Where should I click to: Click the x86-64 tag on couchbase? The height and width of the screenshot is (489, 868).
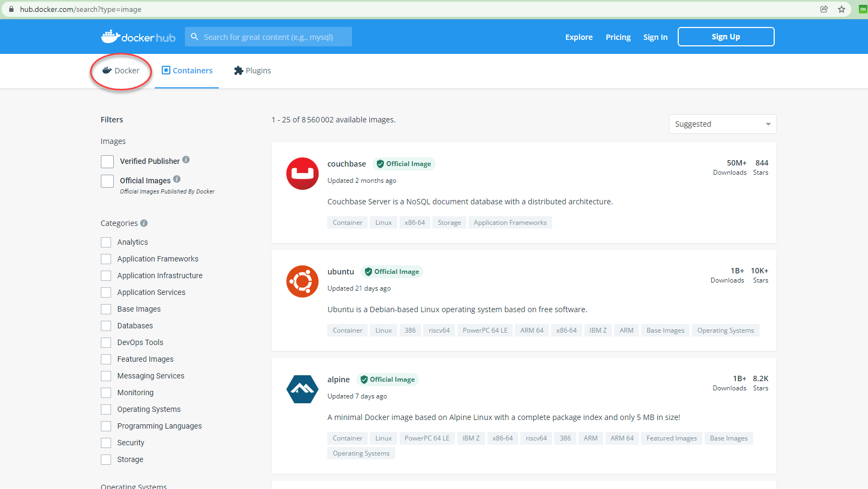tap(415, 223)
